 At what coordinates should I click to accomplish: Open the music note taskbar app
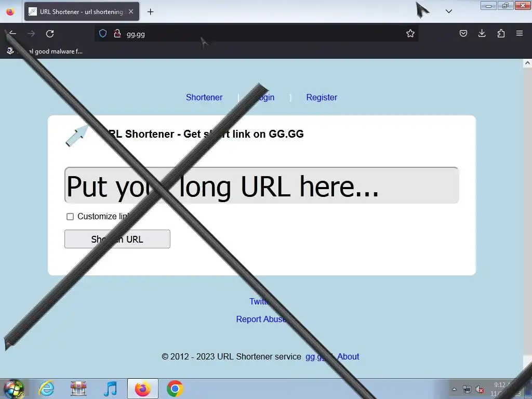click(110, 389)
